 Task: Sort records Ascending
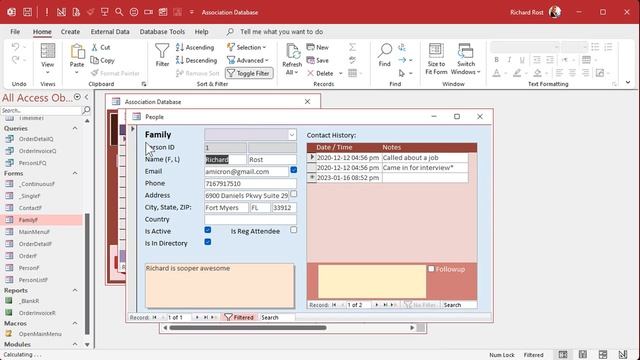pos(195,47)
